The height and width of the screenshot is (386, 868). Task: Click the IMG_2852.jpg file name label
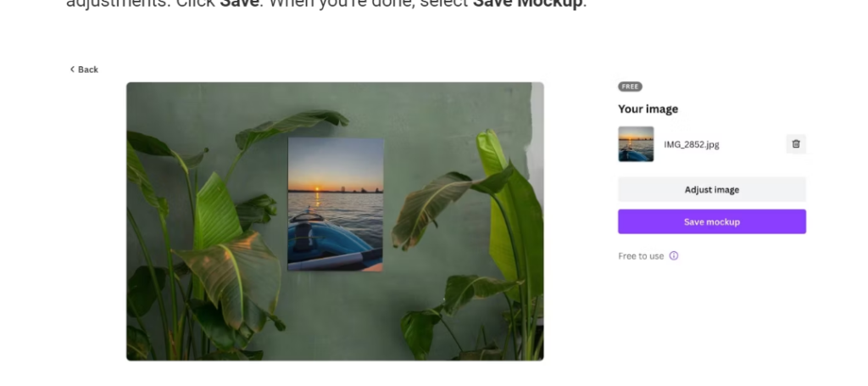point(692,144)
